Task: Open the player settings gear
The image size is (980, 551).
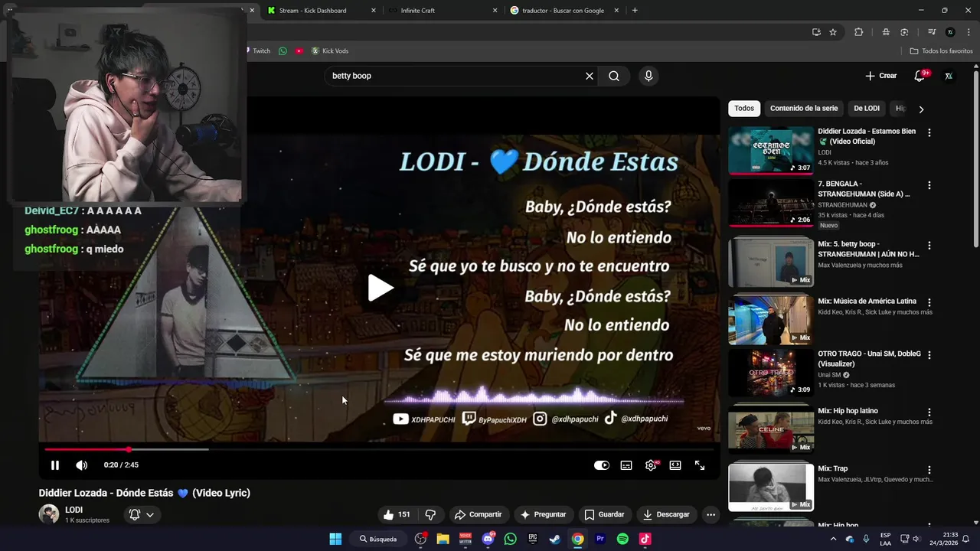Action: click(651, 465)
